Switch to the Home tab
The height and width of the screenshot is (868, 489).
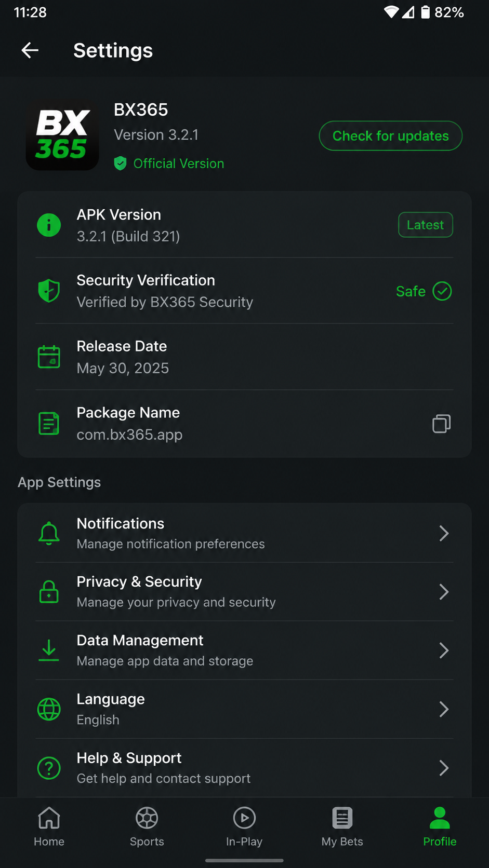click(49, 827)
